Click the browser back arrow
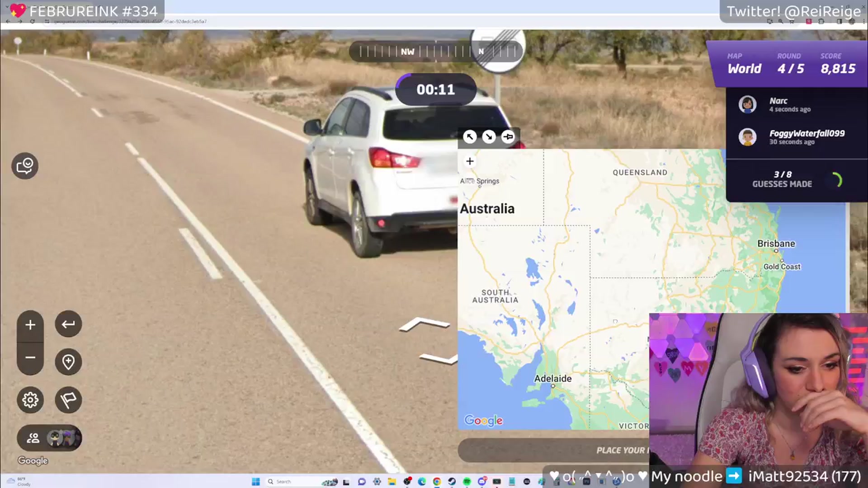Viewport: 868px width, 488px height. point(8,21)
